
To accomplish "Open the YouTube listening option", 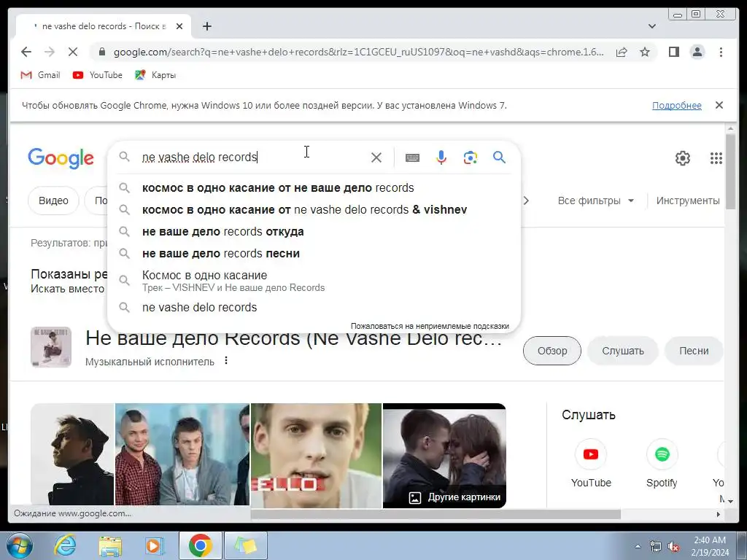I will [591, 463].
